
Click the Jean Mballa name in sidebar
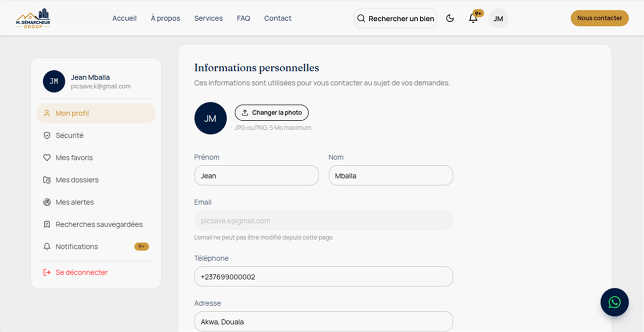(x=90, y=77)
